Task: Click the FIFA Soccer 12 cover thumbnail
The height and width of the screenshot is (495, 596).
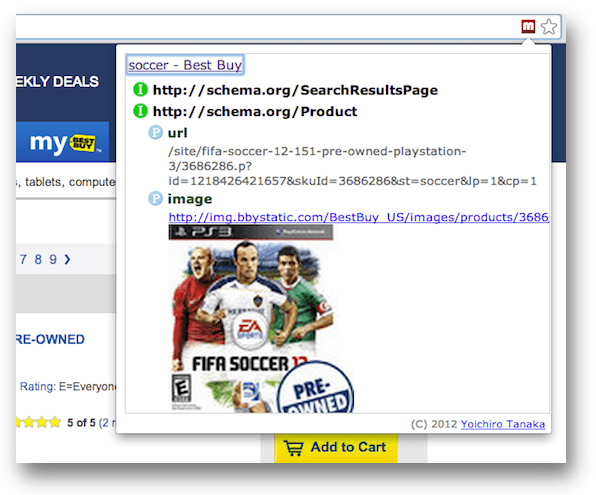Action: tap(261, 319)
